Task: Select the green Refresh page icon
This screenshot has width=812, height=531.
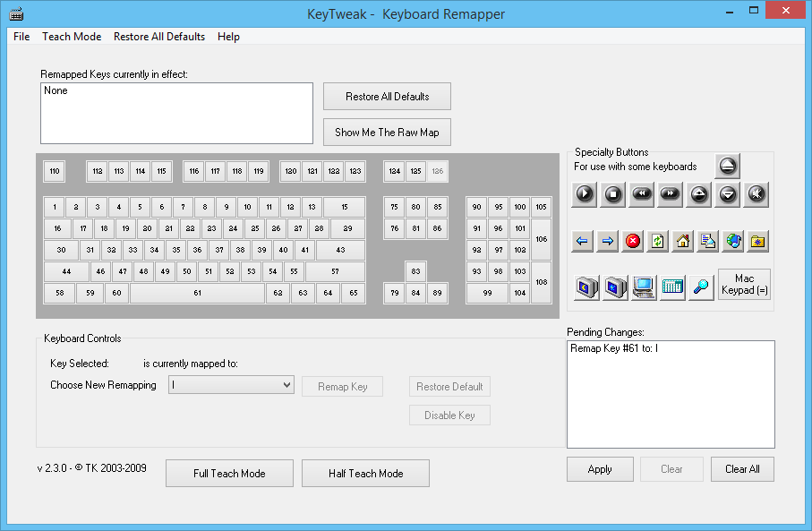Action: [x=658, y=241]
